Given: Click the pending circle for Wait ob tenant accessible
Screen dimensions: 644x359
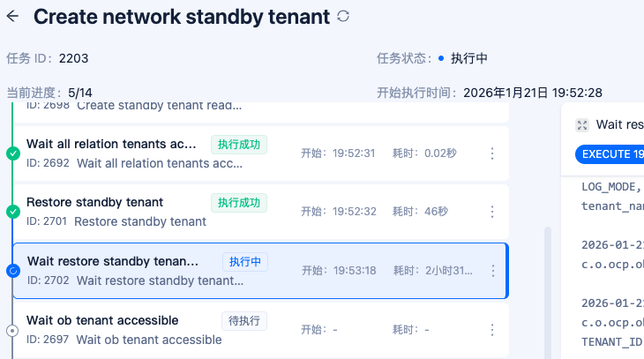Looking at the screenshot, I should [x=12, y=330].
